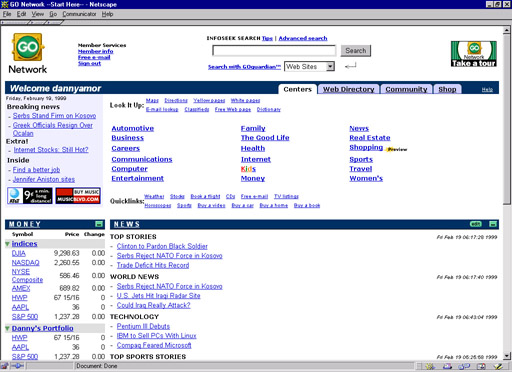
Task: Click the scrollbar up arrow
Action: (x=506, y=30)
